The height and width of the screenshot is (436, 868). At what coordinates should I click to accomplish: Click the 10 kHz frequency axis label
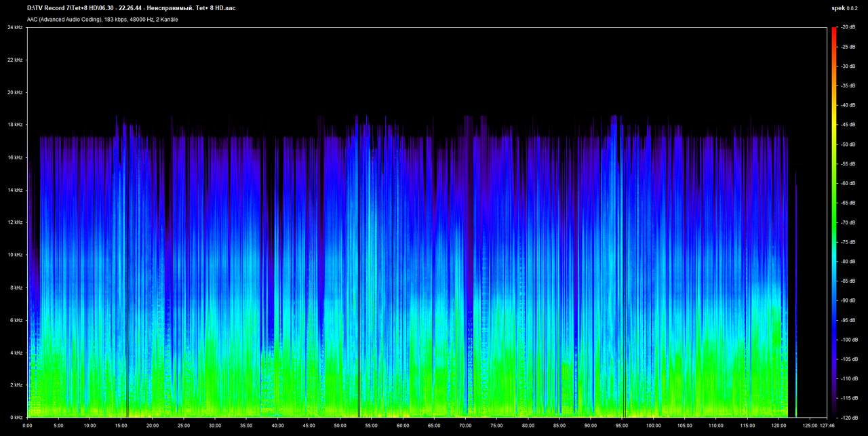point(14,255)
